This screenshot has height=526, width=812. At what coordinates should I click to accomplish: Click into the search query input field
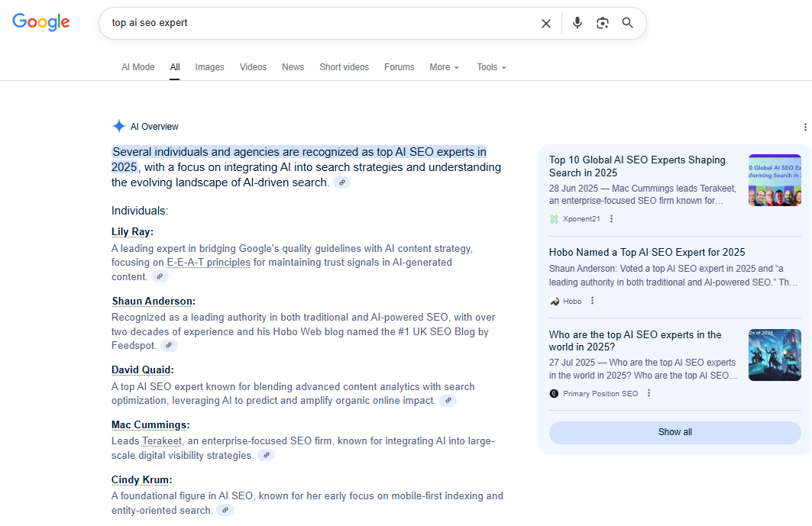point(321,23)
